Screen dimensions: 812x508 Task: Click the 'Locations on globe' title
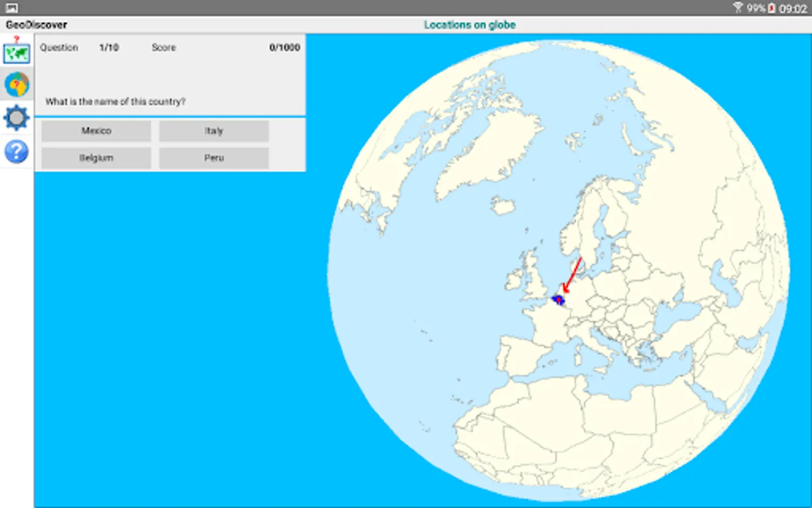pyautogui.click(x=470, y=25)
